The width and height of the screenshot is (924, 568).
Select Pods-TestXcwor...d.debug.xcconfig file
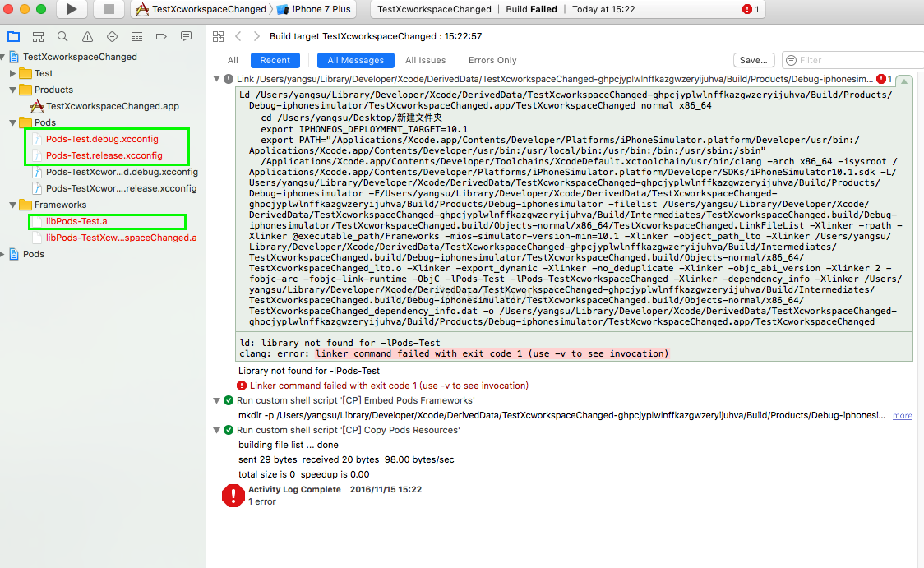(122, 172)
